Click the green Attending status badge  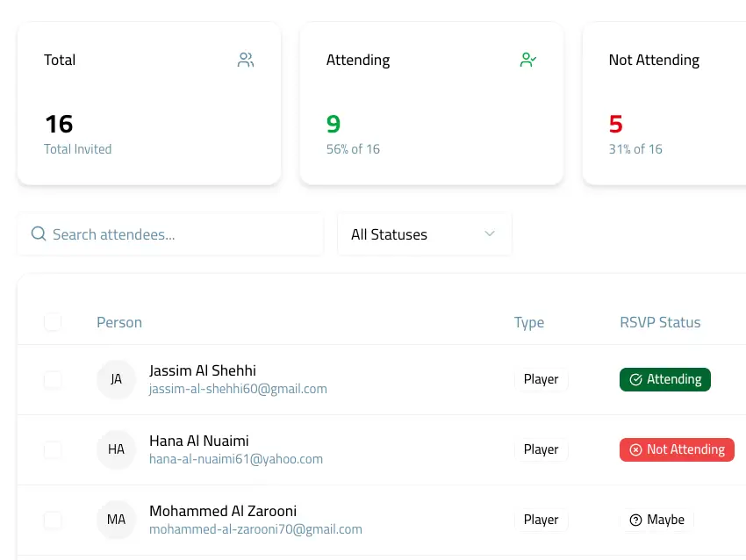(x=664, y=379)
